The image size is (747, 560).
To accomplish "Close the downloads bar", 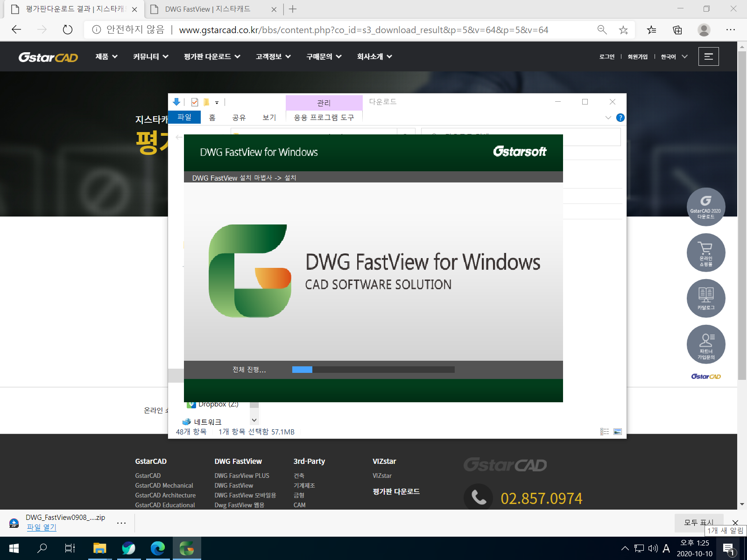I will 735,522.
